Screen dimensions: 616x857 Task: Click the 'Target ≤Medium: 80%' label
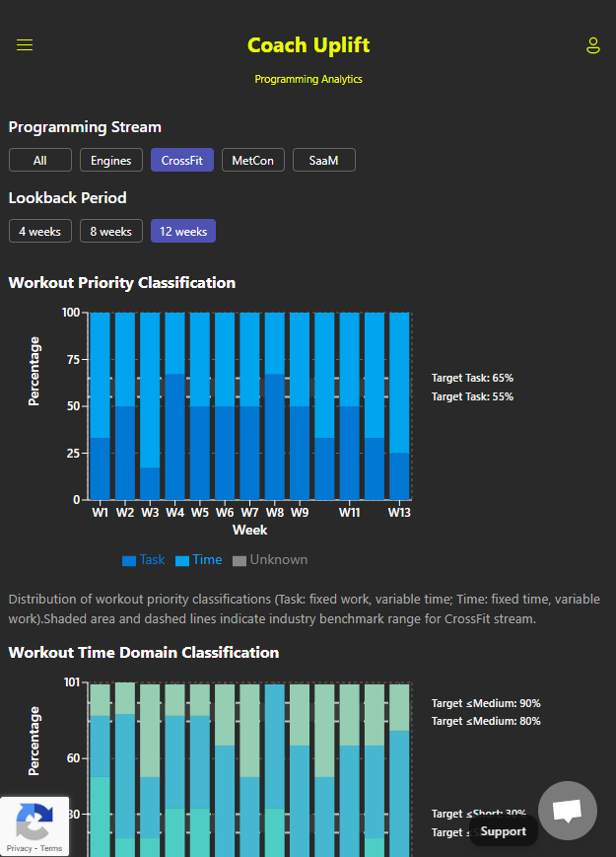tap(486, 721)
